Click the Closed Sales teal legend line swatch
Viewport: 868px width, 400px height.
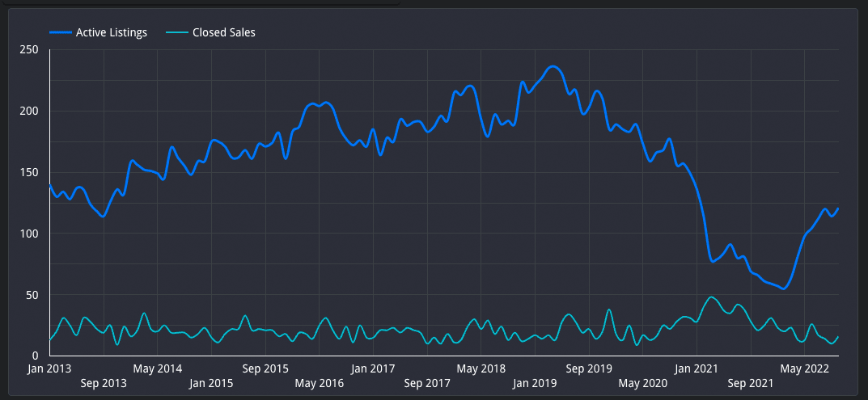(177, 32)
